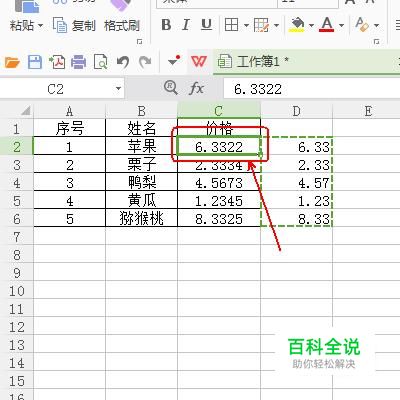Image resolution: width=400 pixels, height=400 pixels.
Task: Click the open folder icon
Action: pyautogui.click(x=12, y=62)
